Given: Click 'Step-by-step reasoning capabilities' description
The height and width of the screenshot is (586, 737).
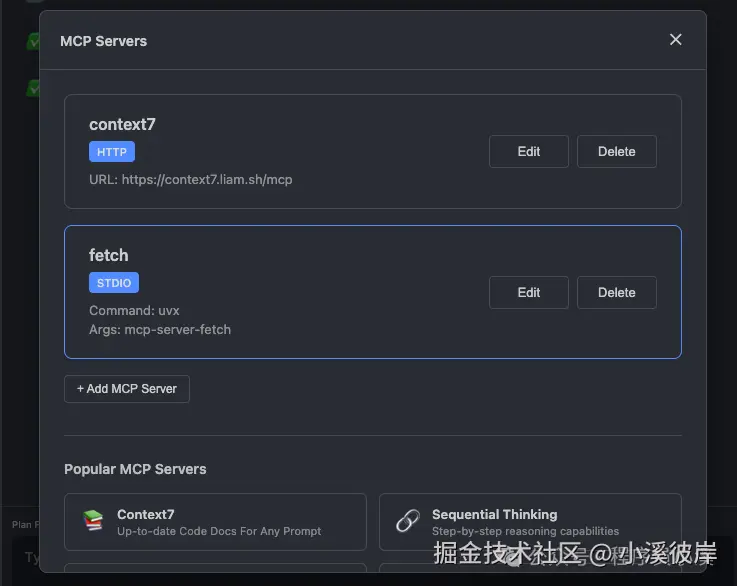Looking at the screenshot, I should [x=525, y=531].
